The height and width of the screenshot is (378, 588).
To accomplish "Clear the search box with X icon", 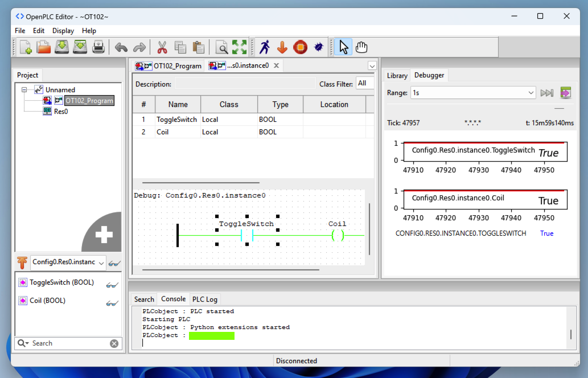I will coord(114,343).
